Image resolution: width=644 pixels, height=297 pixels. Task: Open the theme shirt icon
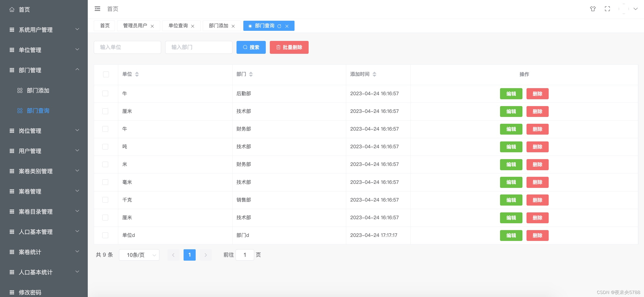coord(593,9)
